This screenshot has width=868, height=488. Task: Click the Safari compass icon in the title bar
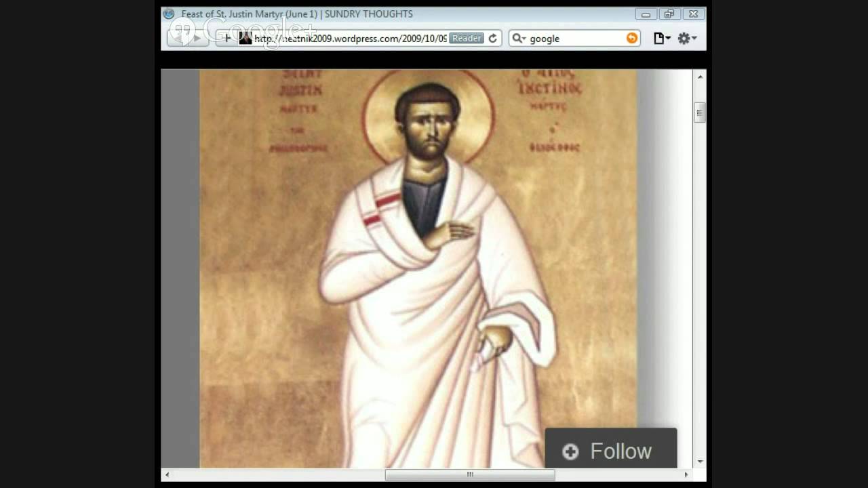click(x=169, y=14)
